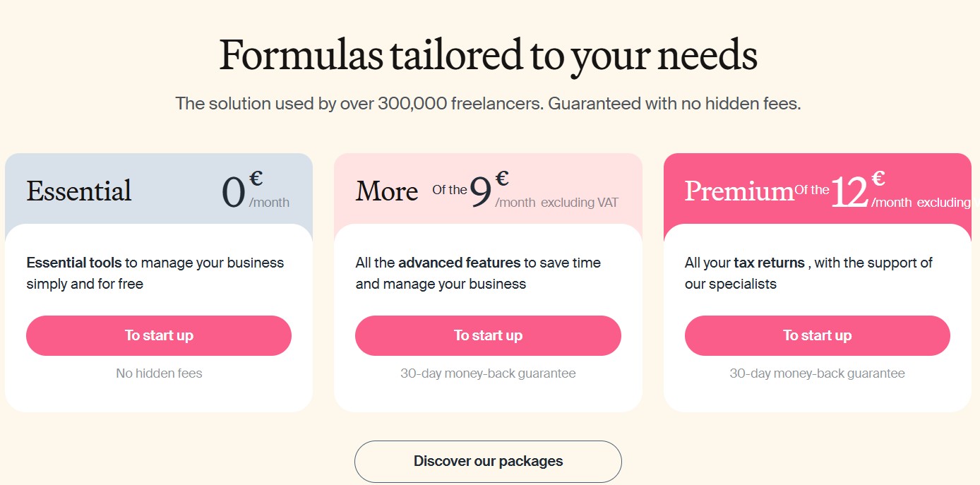Click the bold "advanced features" description text
Screen dimensions: 980x485
459,263
